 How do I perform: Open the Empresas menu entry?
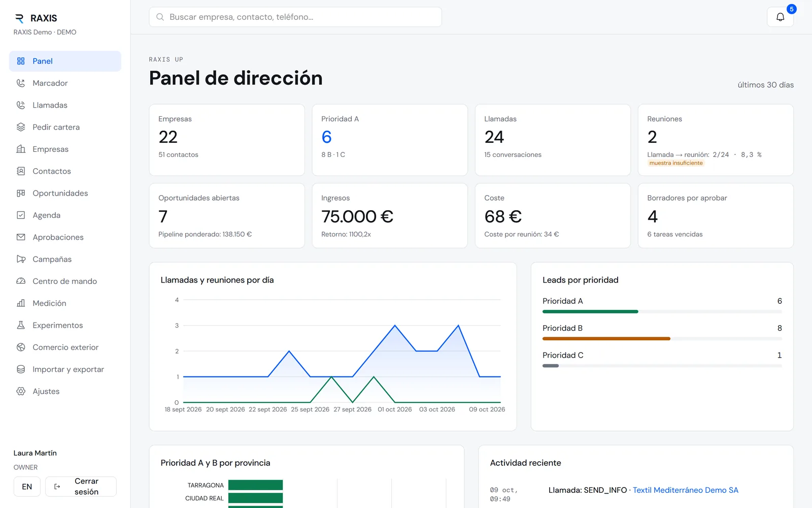(x=65, y=149)
